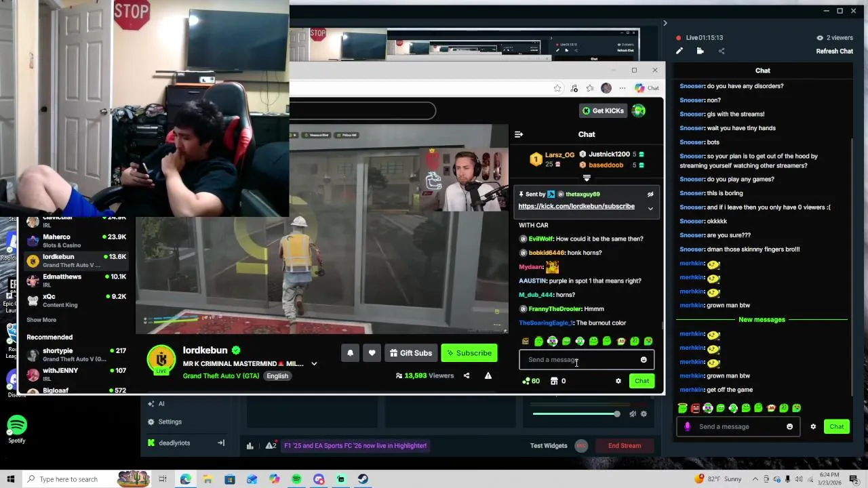The image size is (868, 488).
Task: Click the bar chart stats icon in the bottom bar
Action: (250, 446)
